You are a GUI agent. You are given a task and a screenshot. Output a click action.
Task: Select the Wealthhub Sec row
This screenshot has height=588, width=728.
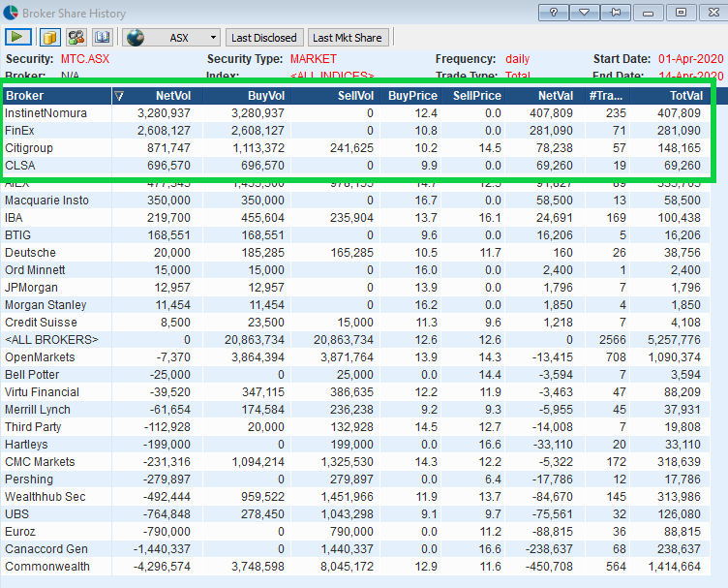click(x=356, y=497)
